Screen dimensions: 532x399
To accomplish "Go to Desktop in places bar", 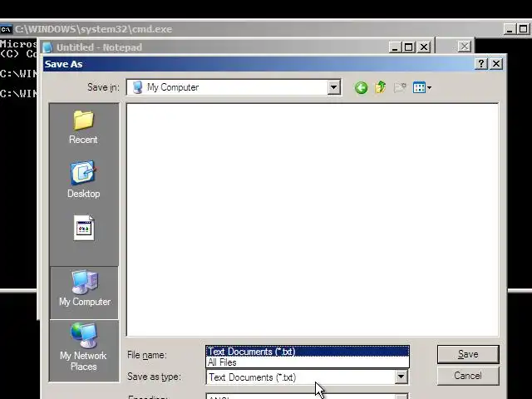I will (x=83, y=180).
